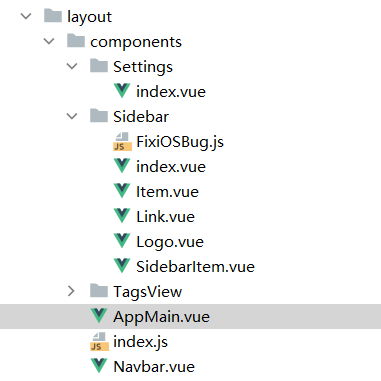
Task: Click the Vue icon next to SidebarItem.vue
Action: (122, 266)
